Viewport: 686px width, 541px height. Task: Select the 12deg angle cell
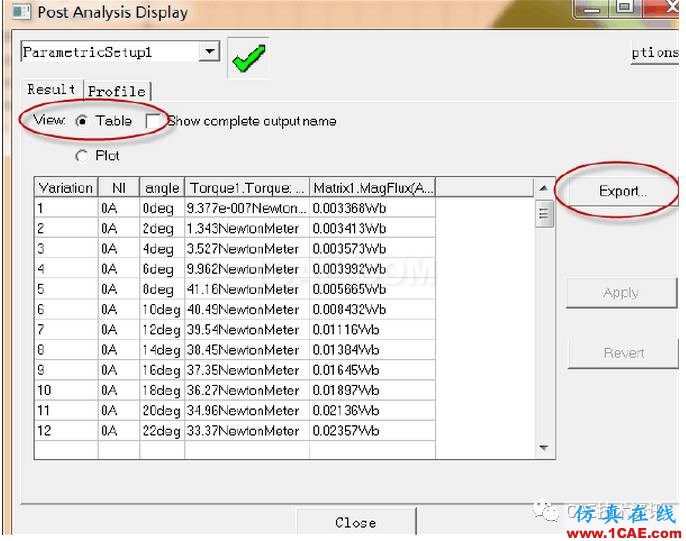tap(162, 329)
